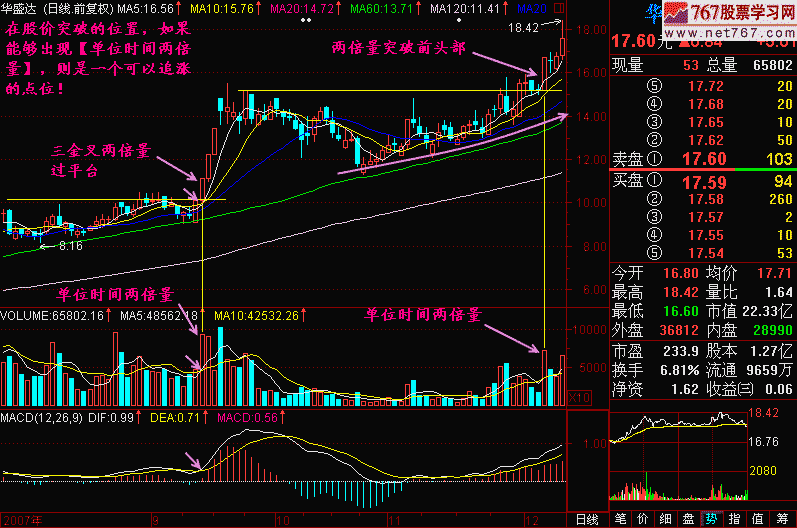This screenshot has width=797, height=528.
Task: Open the 值 value tab
Action: tap(758, 519)
